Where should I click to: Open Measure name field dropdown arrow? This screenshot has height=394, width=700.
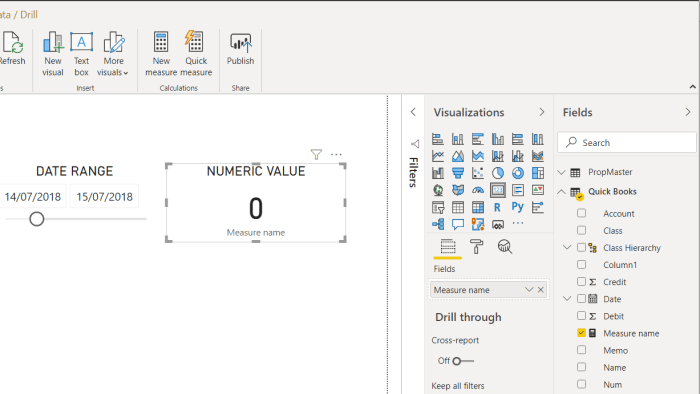coord(529,290)
